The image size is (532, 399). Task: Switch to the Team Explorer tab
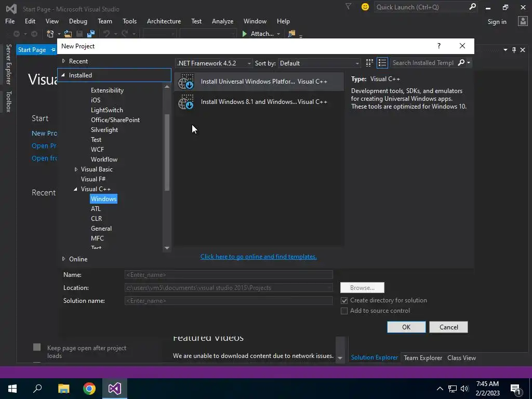(x=423, y=357)
